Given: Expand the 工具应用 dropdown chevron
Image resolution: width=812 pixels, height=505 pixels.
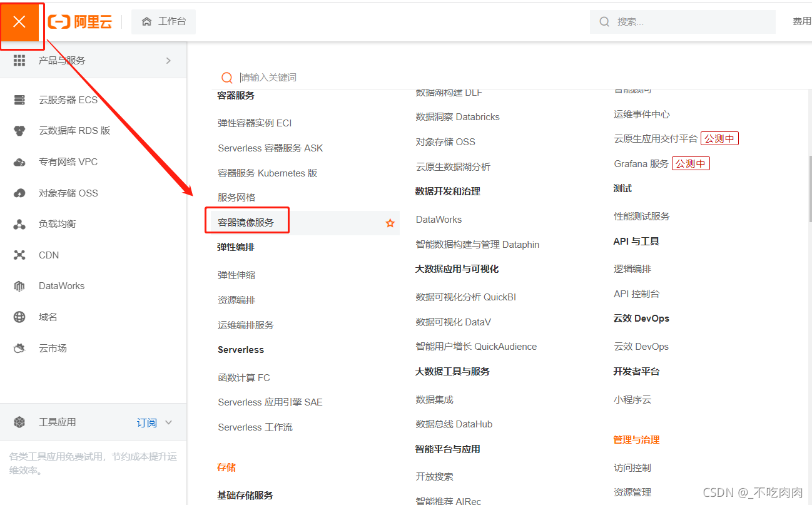Looking at the screenshot, I should (x=168, y=422).
